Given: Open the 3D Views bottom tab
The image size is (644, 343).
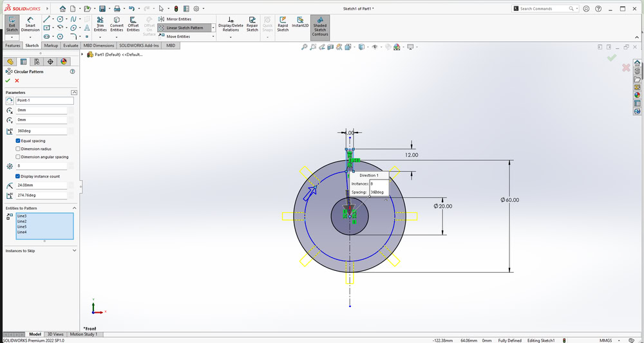Looking at the screenshot, I should pos(55,335).
